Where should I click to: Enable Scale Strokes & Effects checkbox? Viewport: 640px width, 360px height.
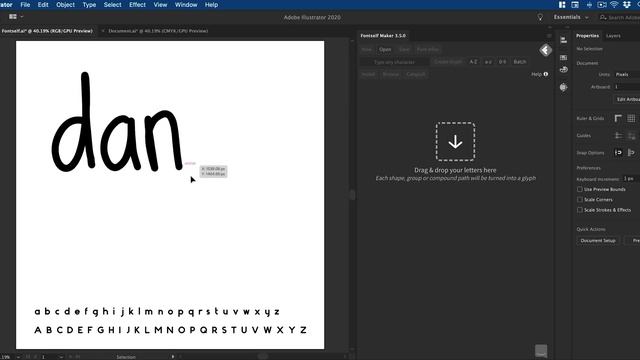tap(580, 210)
